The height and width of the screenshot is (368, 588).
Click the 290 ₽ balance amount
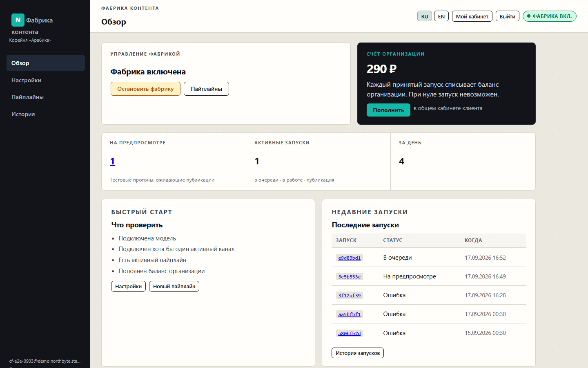(381, 69)
